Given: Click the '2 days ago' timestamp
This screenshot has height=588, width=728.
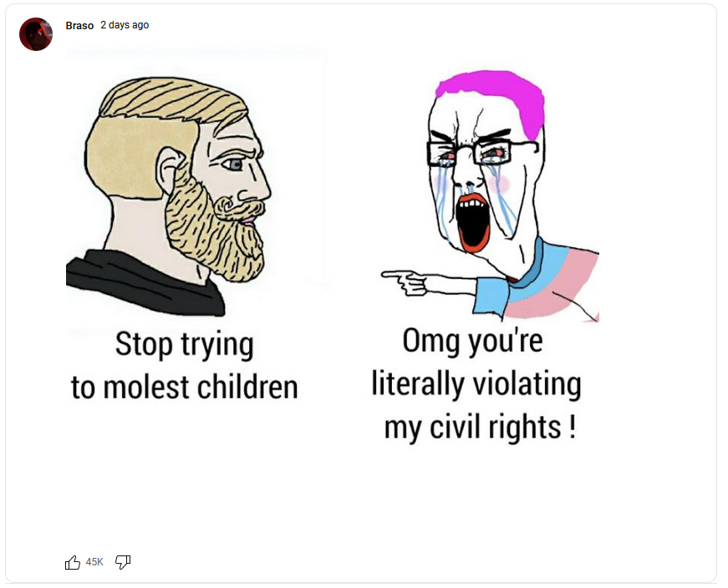Looking at the screenshot, I should coord(125,25).
